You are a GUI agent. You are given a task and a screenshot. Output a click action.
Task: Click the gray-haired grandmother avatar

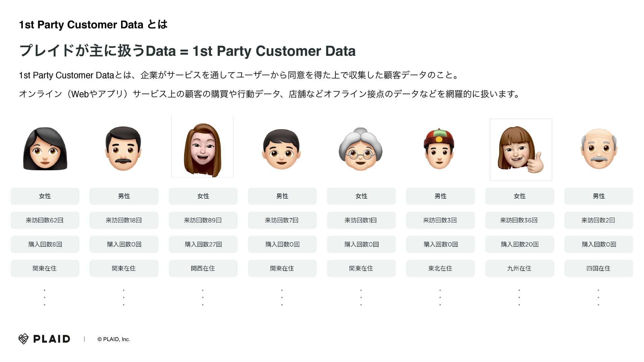pos(361,149)
